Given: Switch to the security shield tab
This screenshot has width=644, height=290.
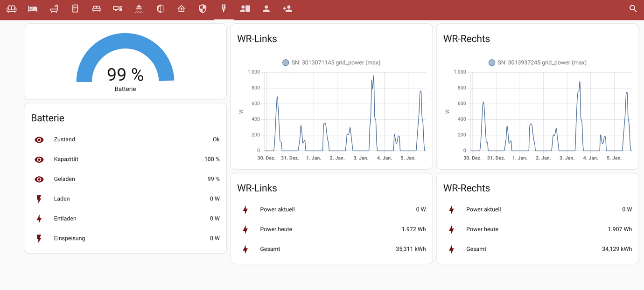Looking at the screenshot, I should (202, 8).
